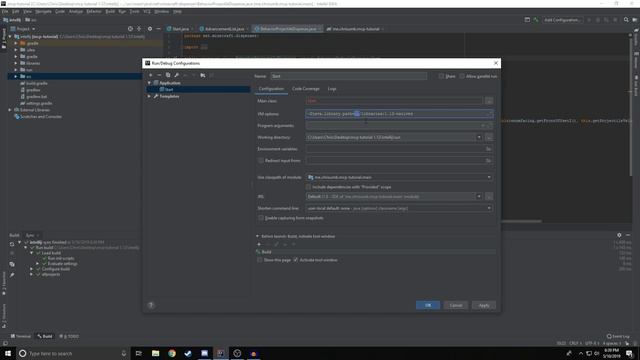Check Include dependencies with Provided scope
Screen dimensions: 640x360
click(x=309, y=187)
